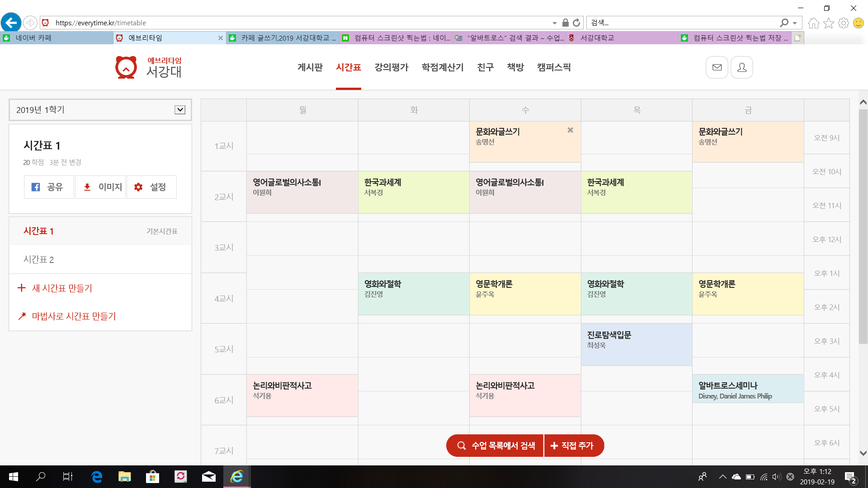The height and width of the screenshot is (488, 868).
Task: Open the 게시판 menu item
Action: pyautogui.click(x=310, y=67)
